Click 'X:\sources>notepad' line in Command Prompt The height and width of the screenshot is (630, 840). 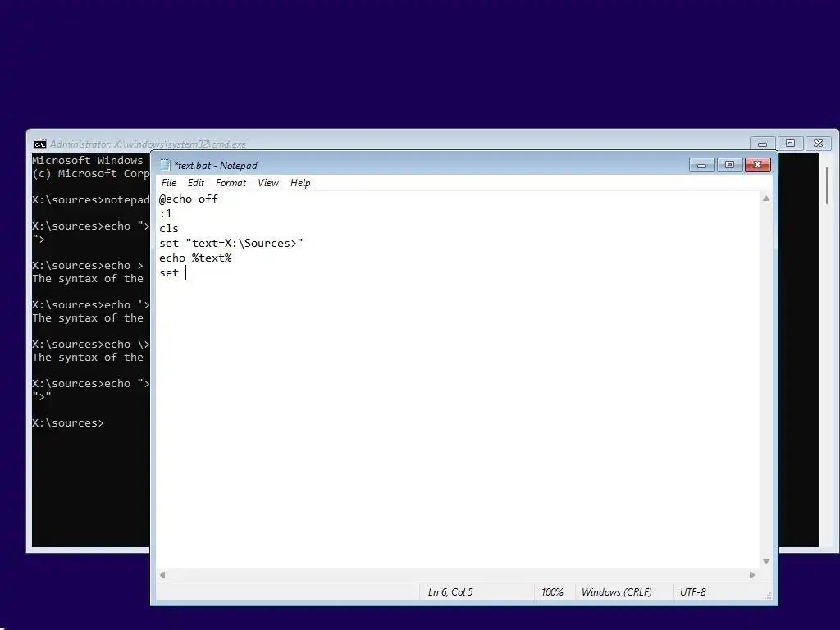(x=90, y=200)
